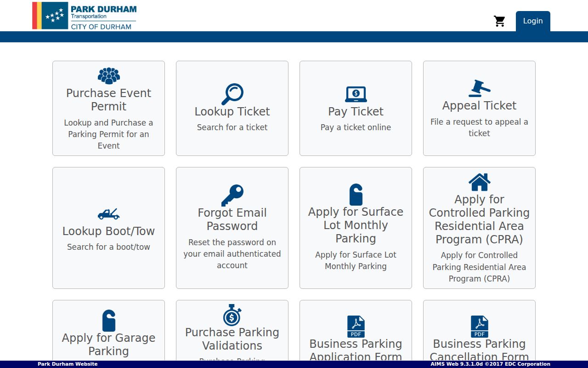Viewport: 588px width, 368px height.
Task: Click the hang tag icon for Surface Lot Parking
Action: (356, 195)
